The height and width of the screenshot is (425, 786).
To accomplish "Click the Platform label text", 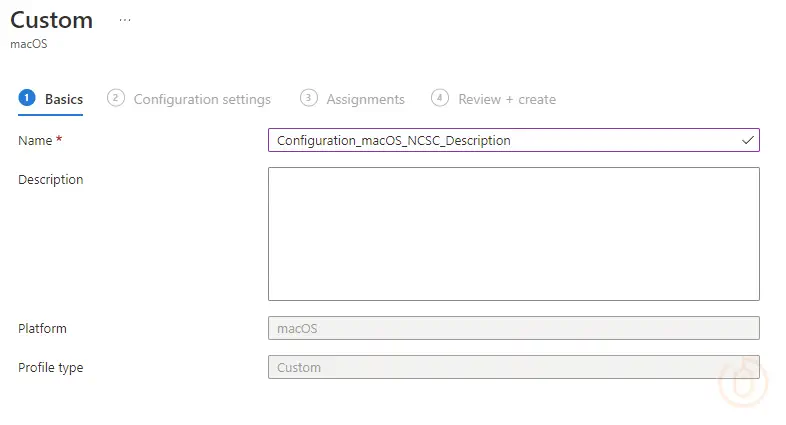I will (42, 328).
